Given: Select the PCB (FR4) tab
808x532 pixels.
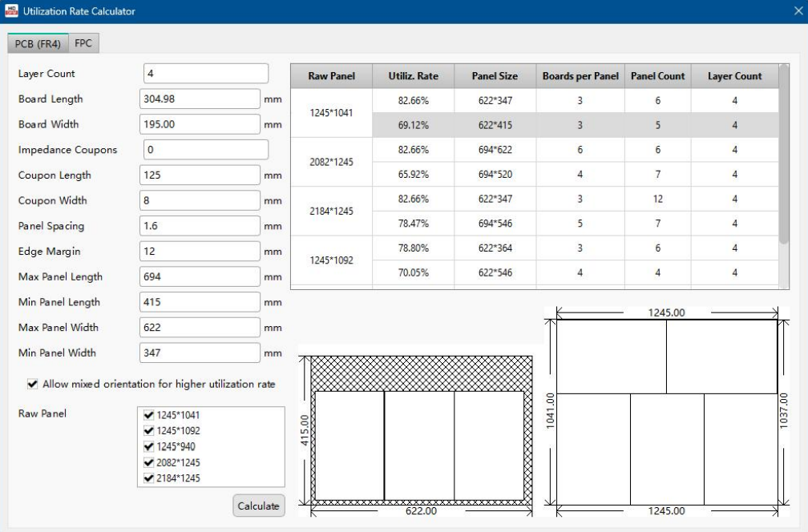Looking at the screenshot, I should [x=37, y=43].
